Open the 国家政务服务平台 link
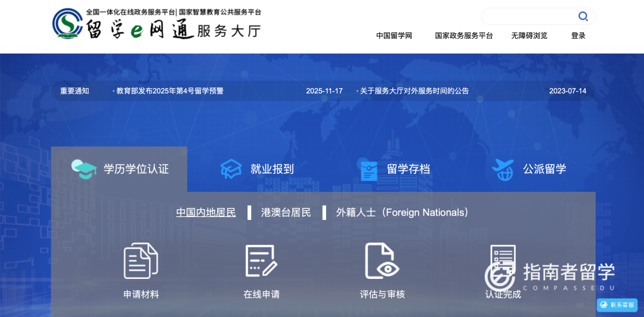The width and height of the screenshot is (644, 317). pyautogui.click(x=463, y=36)
